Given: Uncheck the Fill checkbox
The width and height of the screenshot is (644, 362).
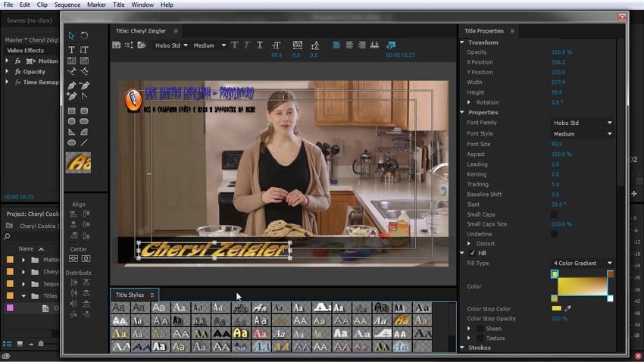Looking at the screenshot, I should click(472, 253).
